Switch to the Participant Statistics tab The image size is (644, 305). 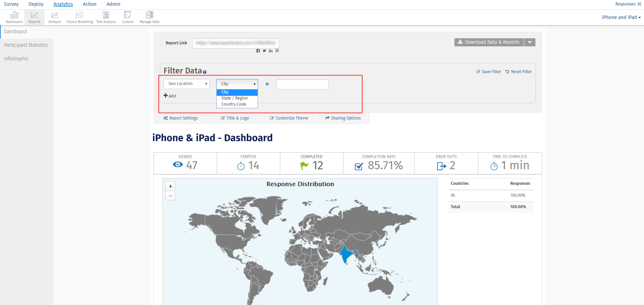point(26,45)
